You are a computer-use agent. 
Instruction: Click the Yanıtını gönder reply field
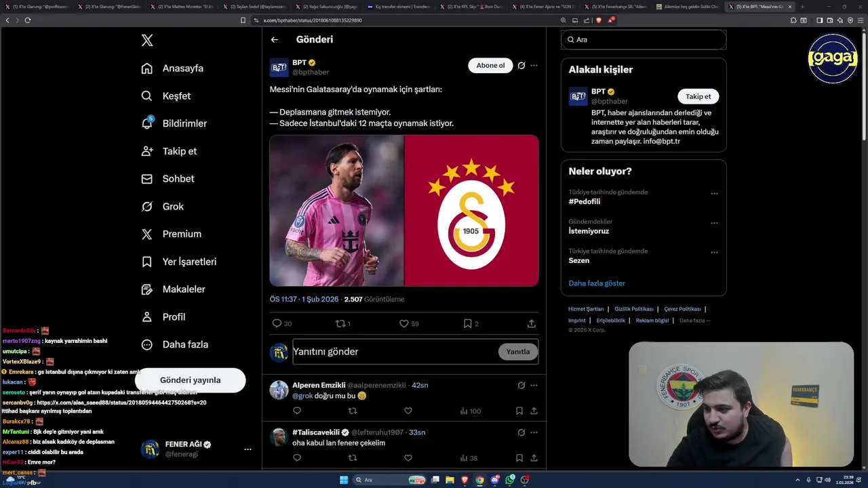pyautogui.click(x=395, y=352)
